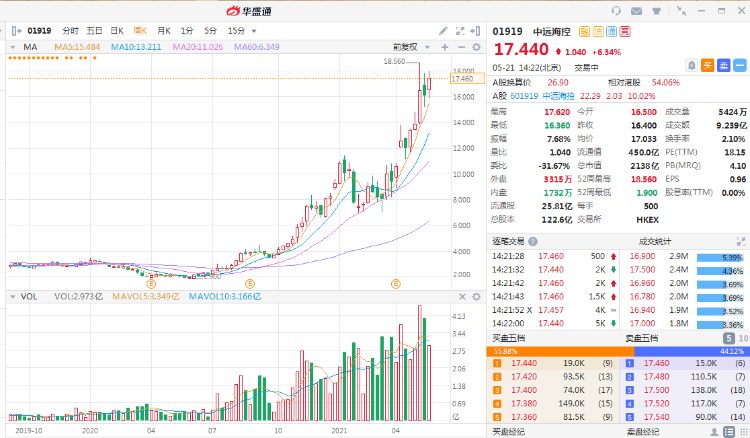Click the 52周最高 value 18.560
The image size is (750, 438).
(x=644, y=179)
